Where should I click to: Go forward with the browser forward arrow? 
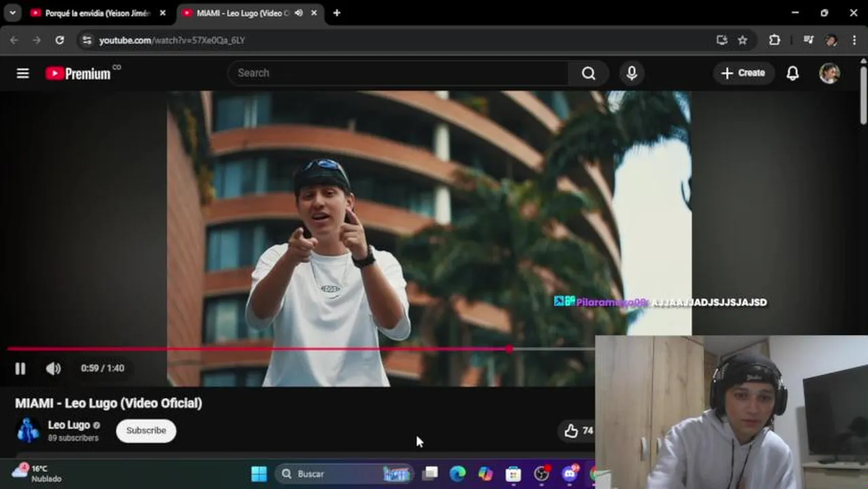37,40
